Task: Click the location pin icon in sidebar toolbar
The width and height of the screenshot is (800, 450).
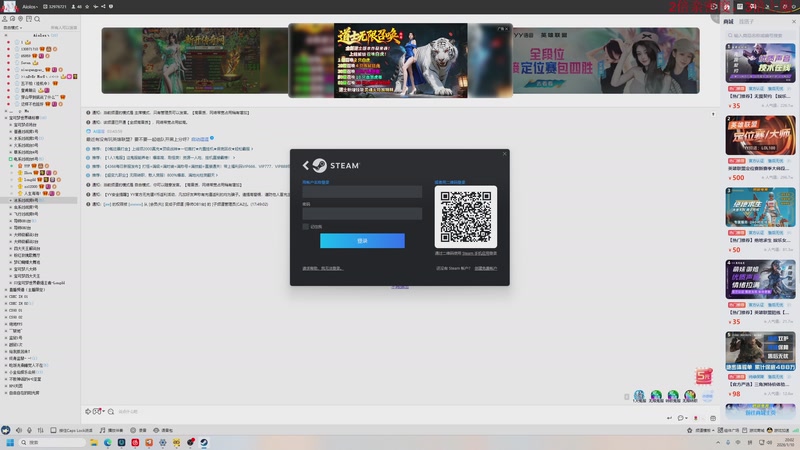Action: pyautogui.click(x=20, y=19)
